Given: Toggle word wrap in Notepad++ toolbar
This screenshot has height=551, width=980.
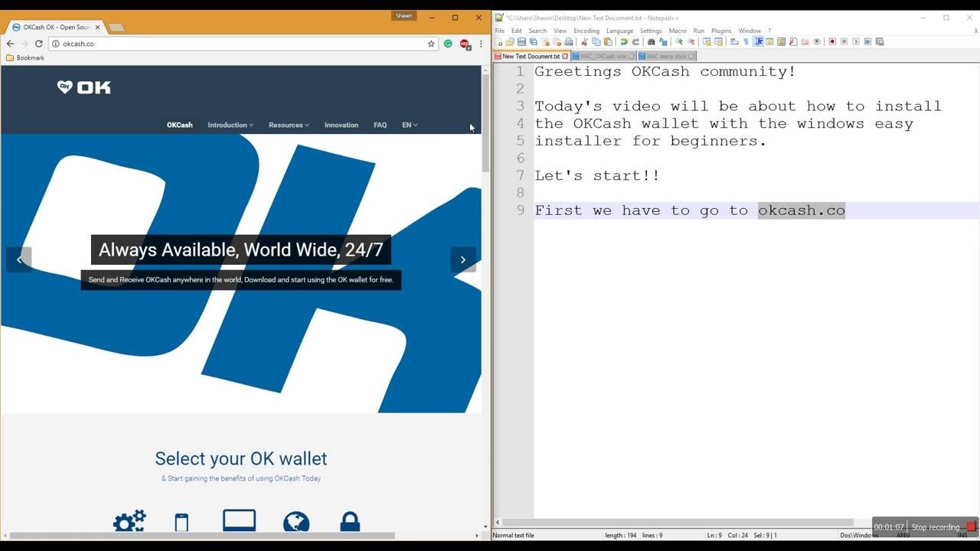Looking at the screenshot, I should tap(734, 41).
